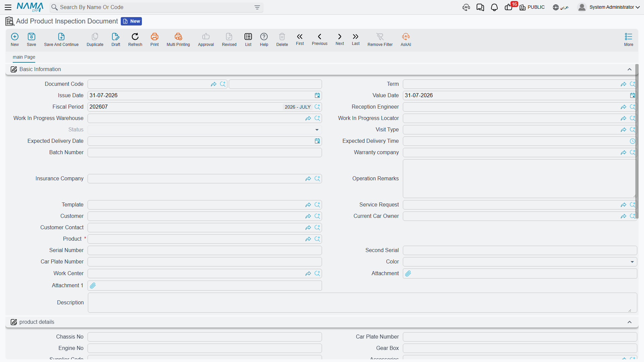Print the document

[x=155, y=40]
